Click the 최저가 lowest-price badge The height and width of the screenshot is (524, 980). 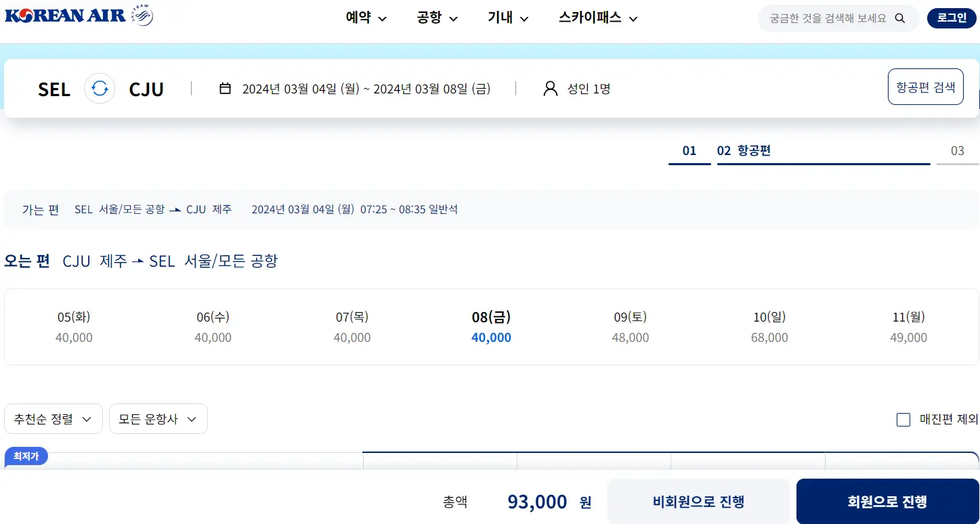coord(26,456)
